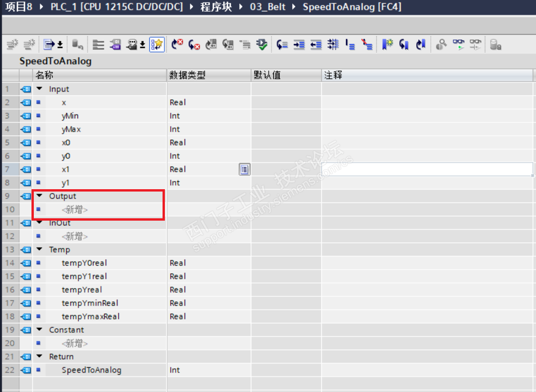536x392 pixels.
Task: Click the auto-format text icon
Action: 333,45
